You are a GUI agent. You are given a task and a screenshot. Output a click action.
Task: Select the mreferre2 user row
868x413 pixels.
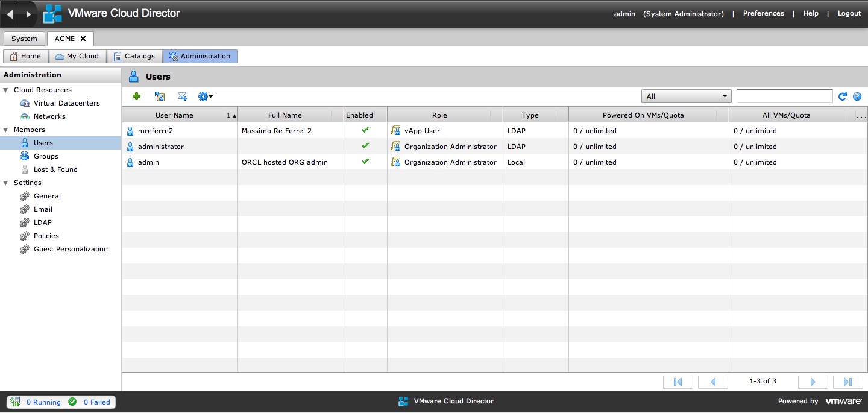coord(494,131)
